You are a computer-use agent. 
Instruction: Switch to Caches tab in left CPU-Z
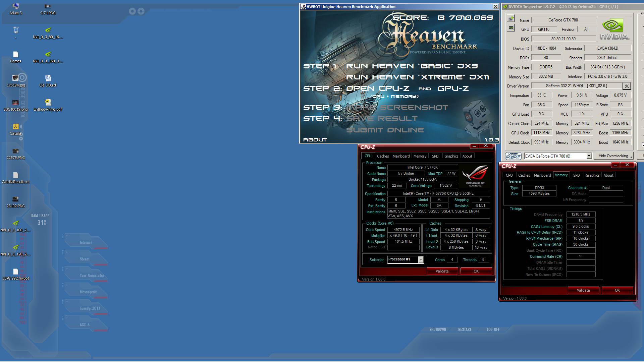pyautogui.click(x=383, y=156)
